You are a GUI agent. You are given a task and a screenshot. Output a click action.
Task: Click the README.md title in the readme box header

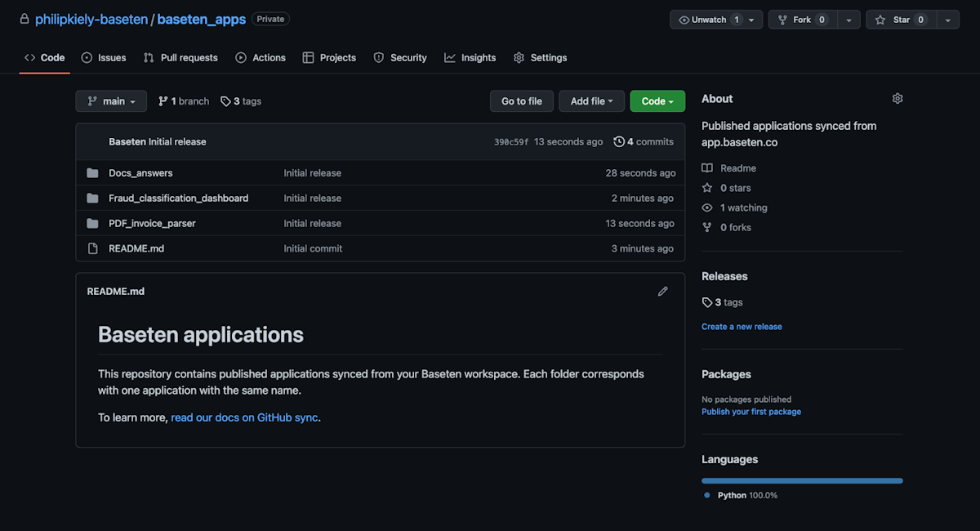click(x=115, y=292)
